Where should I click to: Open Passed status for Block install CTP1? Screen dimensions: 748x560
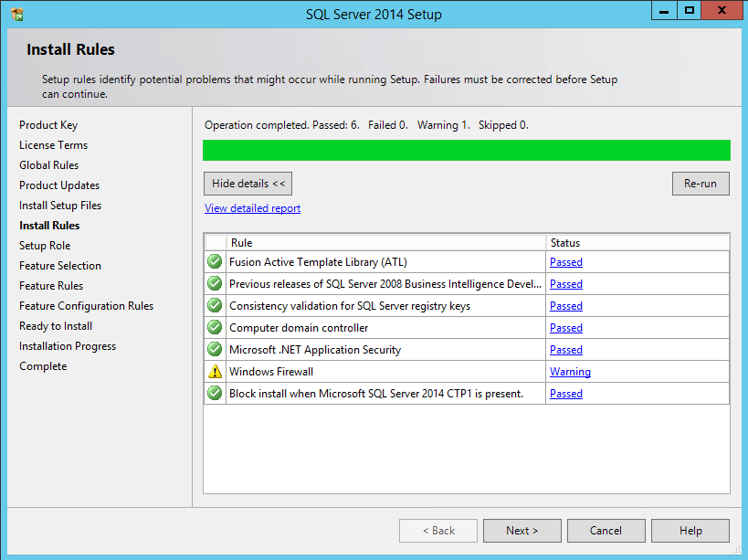[566, 394]
